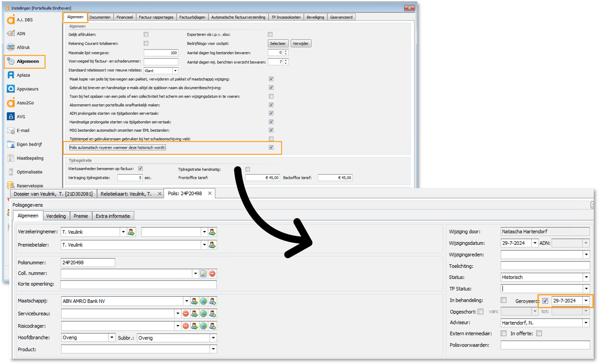Click the globe icon in Risicodrager row
This screenshot has width=599, height=364.
204,326
